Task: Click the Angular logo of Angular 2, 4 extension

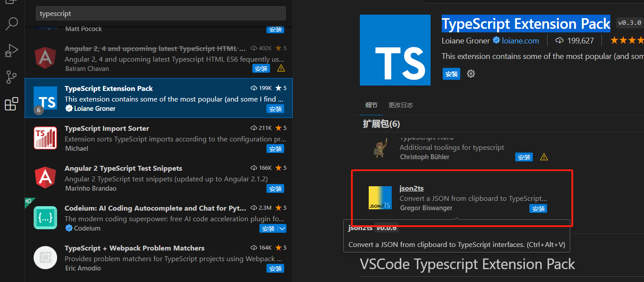Action: (46, 58)
